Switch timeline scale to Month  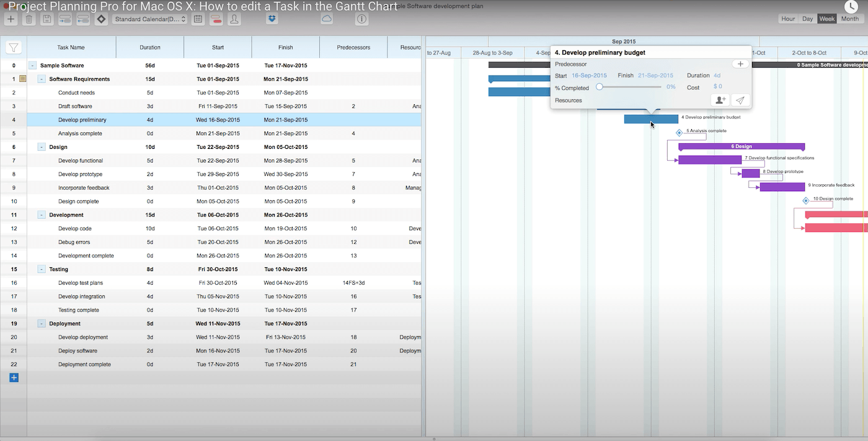849,19
